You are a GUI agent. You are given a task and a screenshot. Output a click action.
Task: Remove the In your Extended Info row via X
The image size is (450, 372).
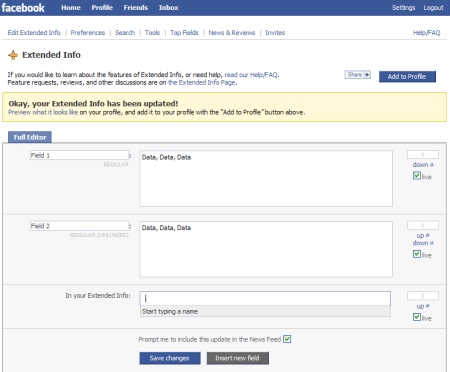pyautogui.click(x=423, y=296)
